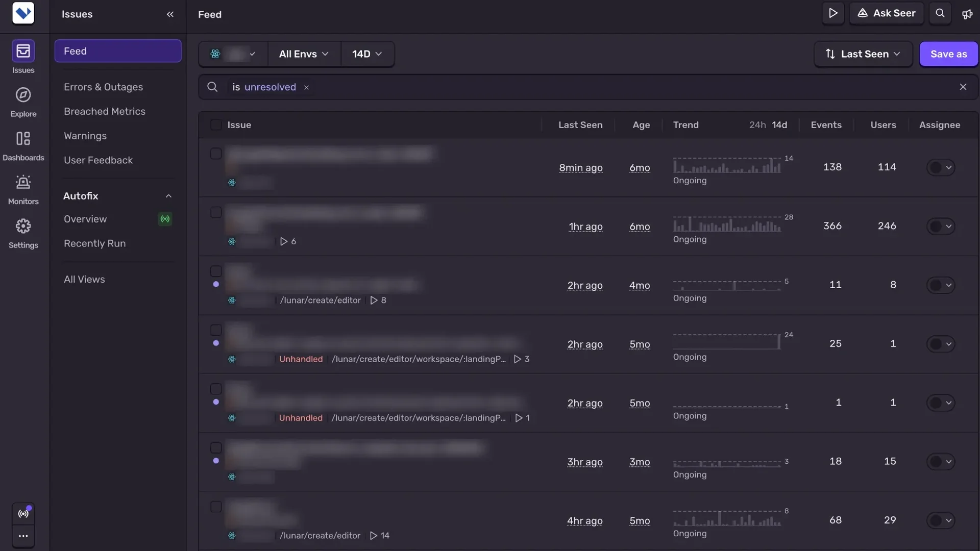Open Breached Metrics view
This screenshot has height=551, width=980.
105,112
